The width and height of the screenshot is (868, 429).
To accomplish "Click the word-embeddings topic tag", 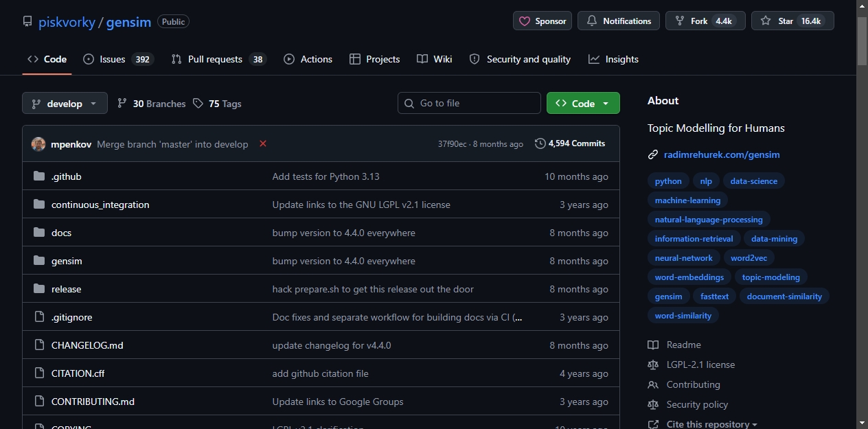I will coord(689,277).
